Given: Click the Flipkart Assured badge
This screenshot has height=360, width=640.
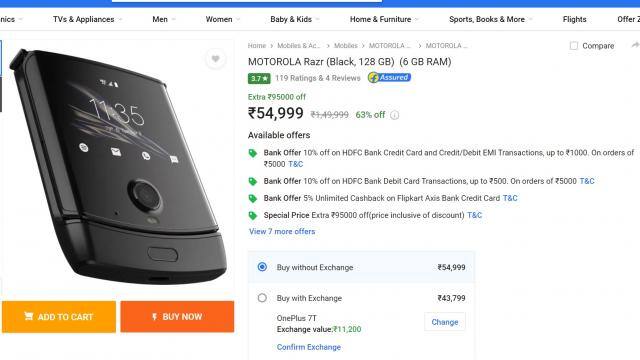Looking at the screenshot, I should click(x=389, y=77).
